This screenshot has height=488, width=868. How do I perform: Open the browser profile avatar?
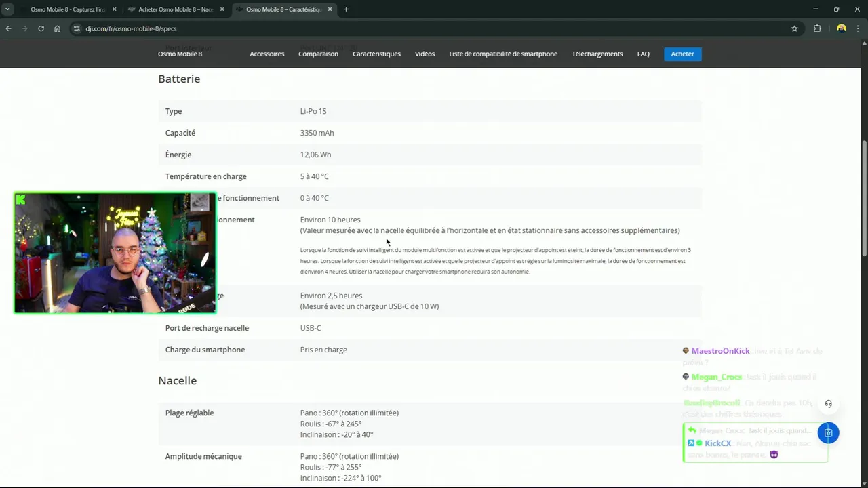click(x=842, y=28)
